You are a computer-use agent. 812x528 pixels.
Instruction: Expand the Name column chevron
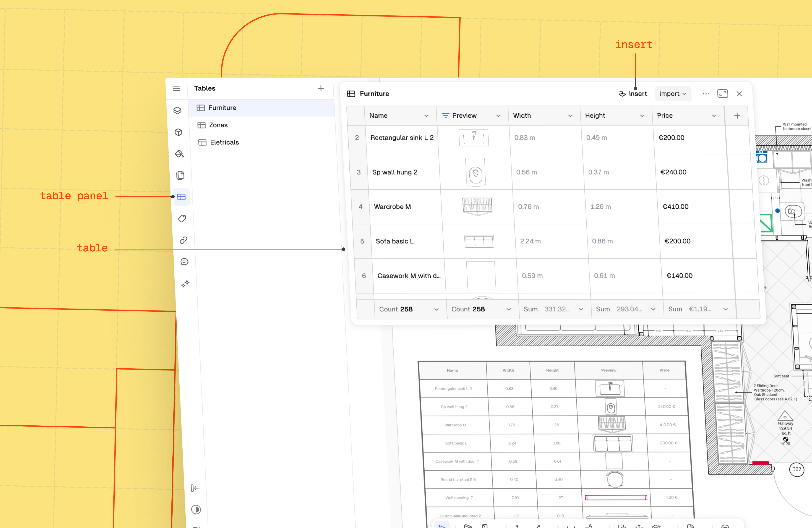coord(426,116)
